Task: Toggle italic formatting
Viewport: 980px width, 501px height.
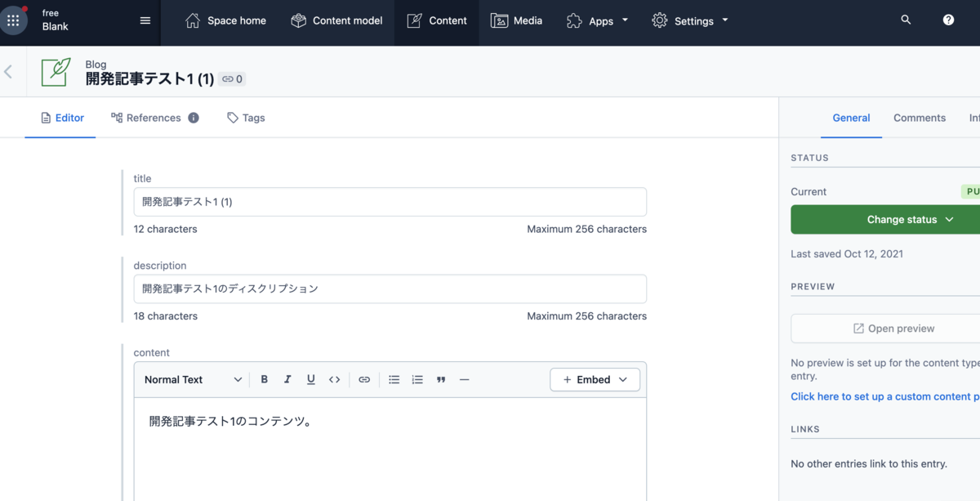Action: pos(287,379)
